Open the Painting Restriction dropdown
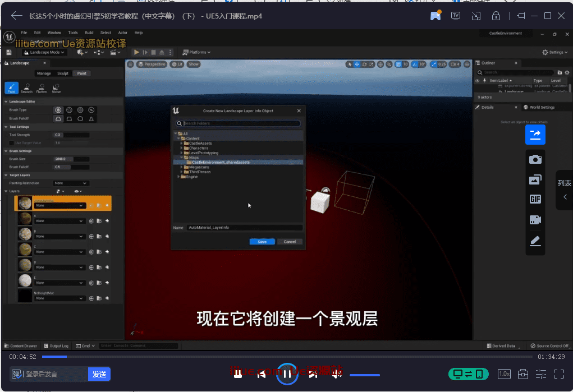This screenshot has width=573, height=392. pos(71,183)
